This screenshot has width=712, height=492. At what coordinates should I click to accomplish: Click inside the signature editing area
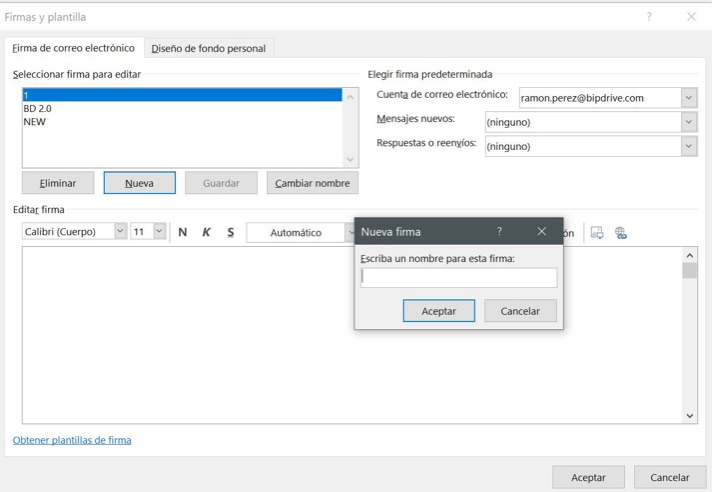(352, 335)
